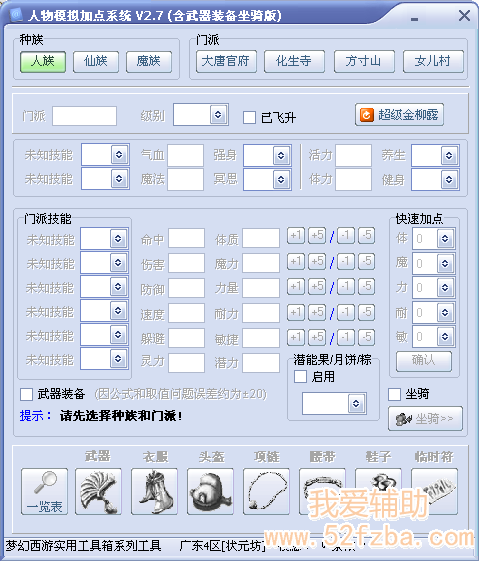This screenshot has height=561, width=479.
Task: Click the 气血 value field
Action: coord(186,155)
